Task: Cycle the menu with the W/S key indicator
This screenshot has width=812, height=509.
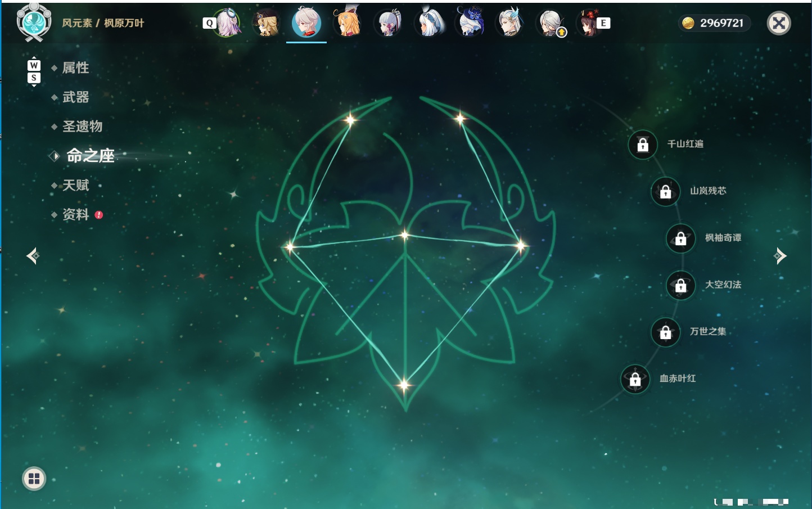Action: (34, 71)
